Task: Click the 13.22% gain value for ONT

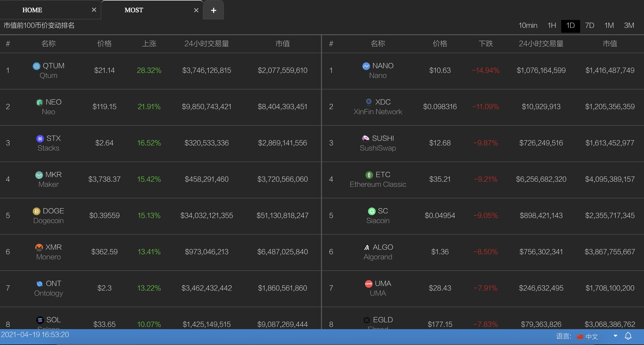Action: click(149, 288)
